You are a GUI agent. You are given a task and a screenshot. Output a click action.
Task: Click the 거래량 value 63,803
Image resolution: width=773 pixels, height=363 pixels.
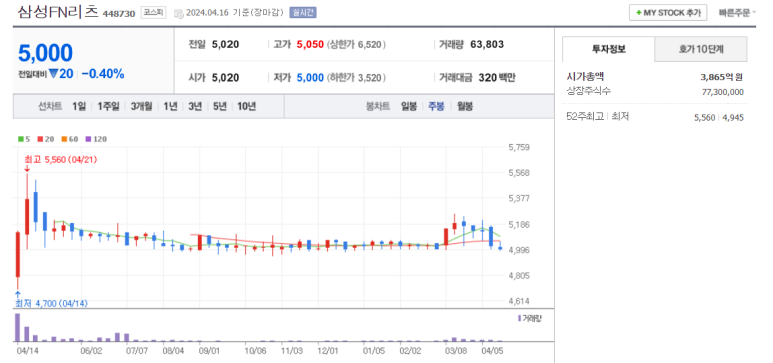pos(487,45)
